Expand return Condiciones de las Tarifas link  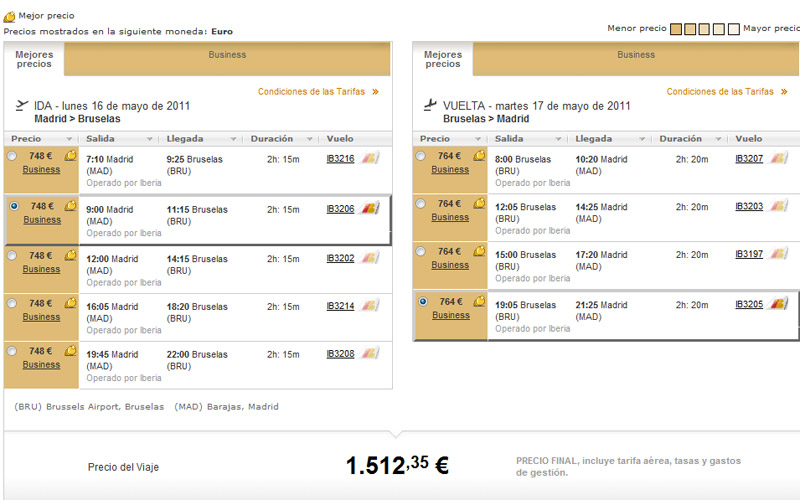tap(783, 92)
